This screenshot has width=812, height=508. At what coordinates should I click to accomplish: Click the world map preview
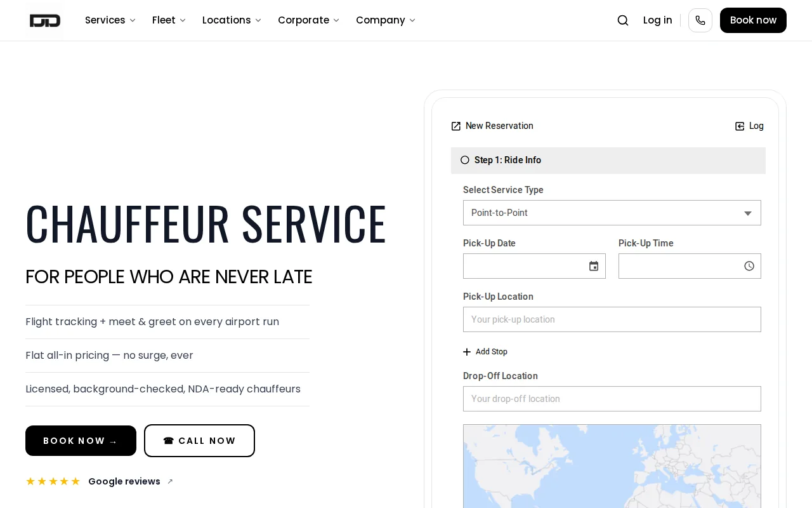612,466
